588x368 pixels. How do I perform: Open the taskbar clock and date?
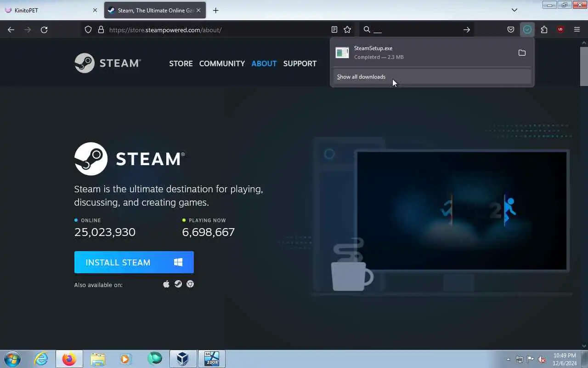[565, 359]
